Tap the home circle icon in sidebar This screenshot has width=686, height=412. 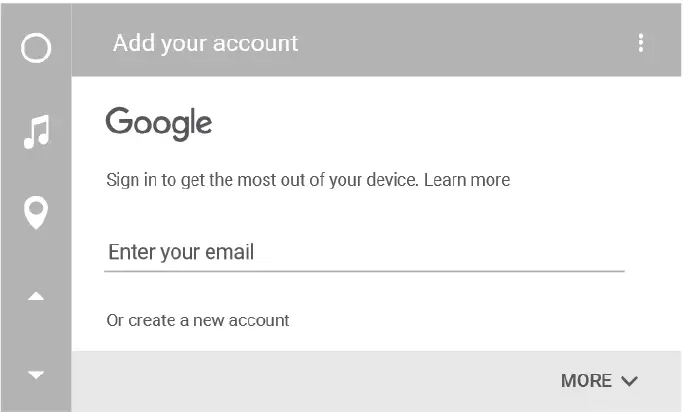tap(36, 47)
